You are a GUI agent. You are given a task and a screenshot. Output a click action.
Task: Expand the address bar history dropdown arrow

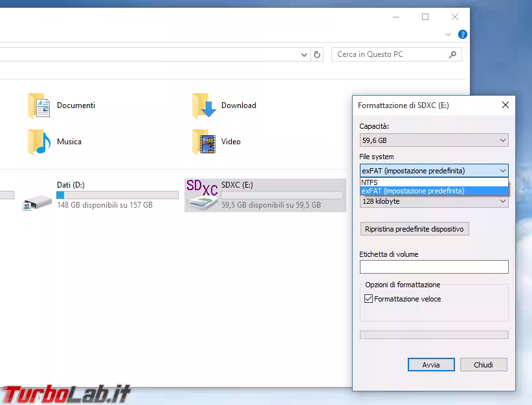304,54
